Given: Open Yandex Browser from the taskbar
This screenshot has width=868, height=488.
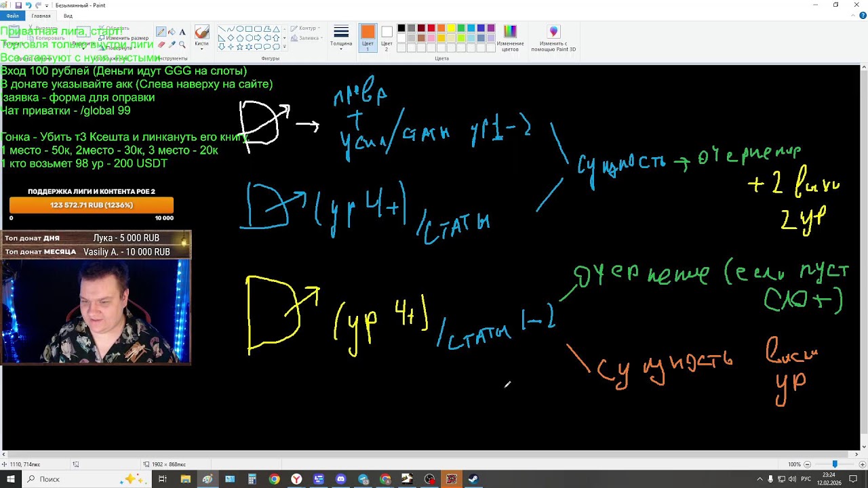Looking at the screenshot, I should [x=296, y=479].
